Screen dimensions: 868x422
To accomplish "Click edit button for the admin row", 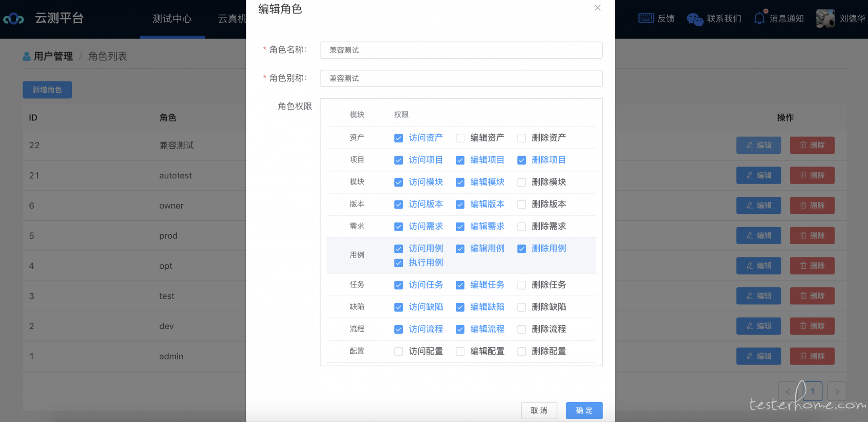I will click(758, 356).
